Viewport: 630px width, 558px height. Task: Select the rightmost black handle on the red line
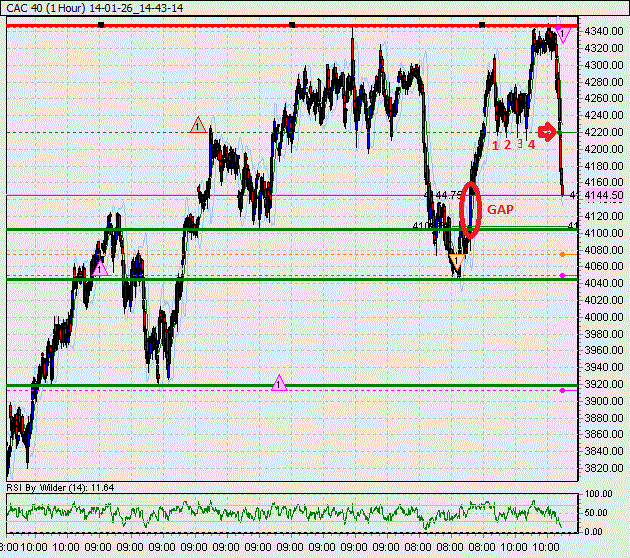(482, 25)
